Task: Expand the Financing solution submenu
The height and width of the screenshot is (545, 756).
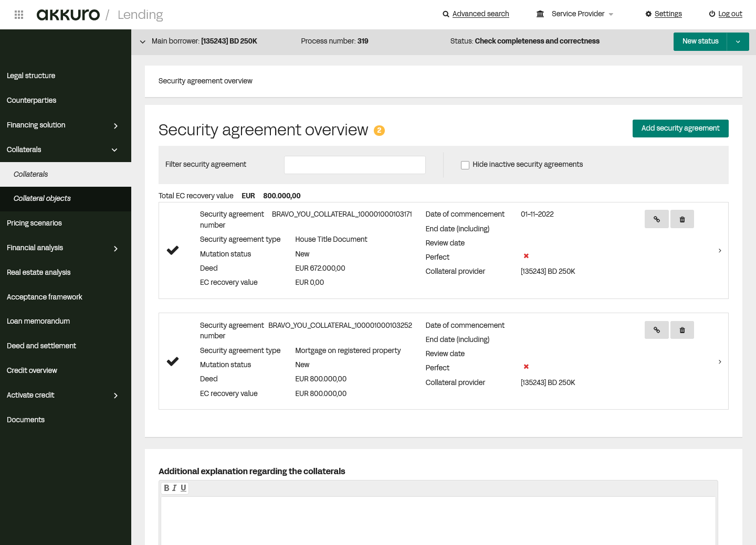Action: point(115,125)
